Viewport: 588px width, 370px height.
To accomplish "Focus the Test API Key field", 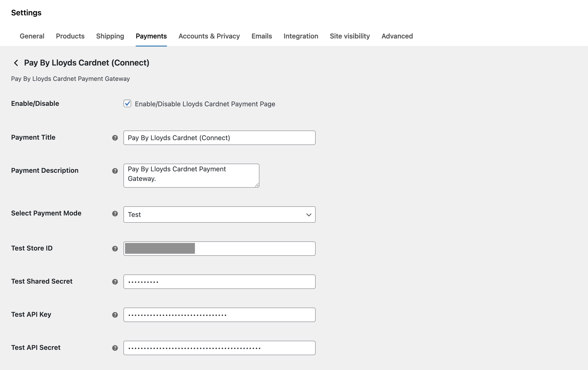I will 219,315.
